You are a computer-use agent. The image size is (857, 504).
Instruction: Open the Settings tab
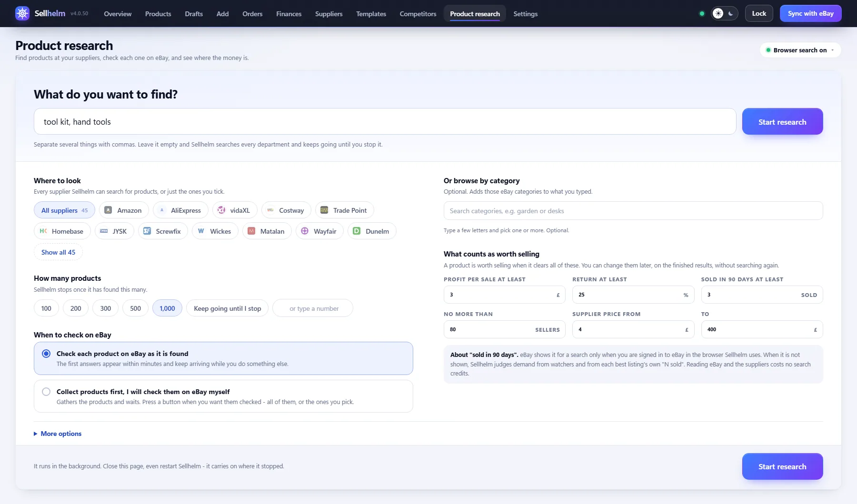tap(526, 14)
